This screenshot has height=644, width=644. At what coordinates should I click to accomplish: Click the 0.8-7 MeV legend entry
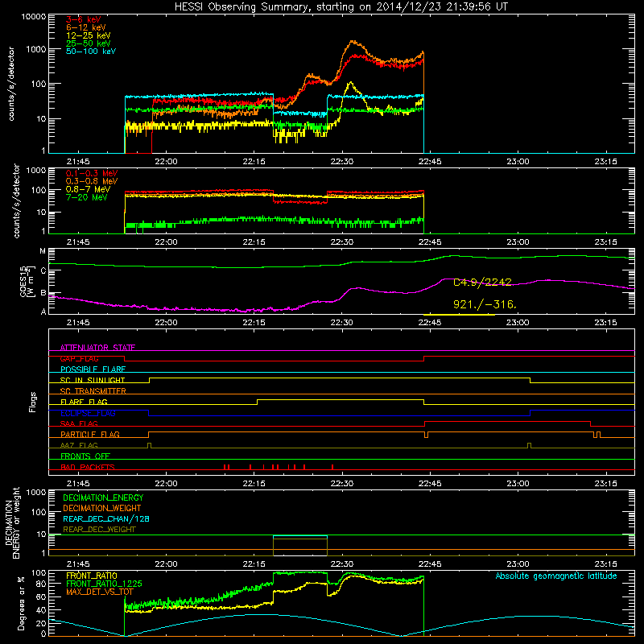point(89,189)
